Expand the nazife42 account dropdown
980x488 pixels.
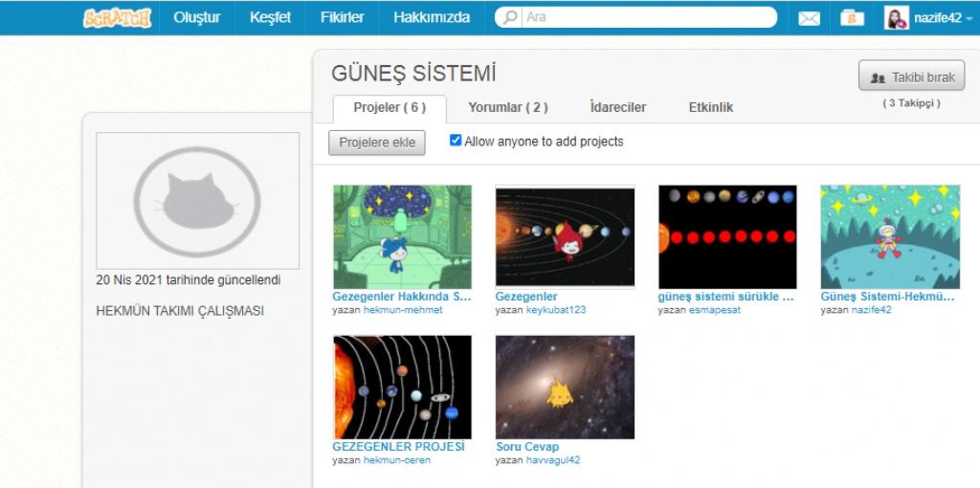(969, 18)
